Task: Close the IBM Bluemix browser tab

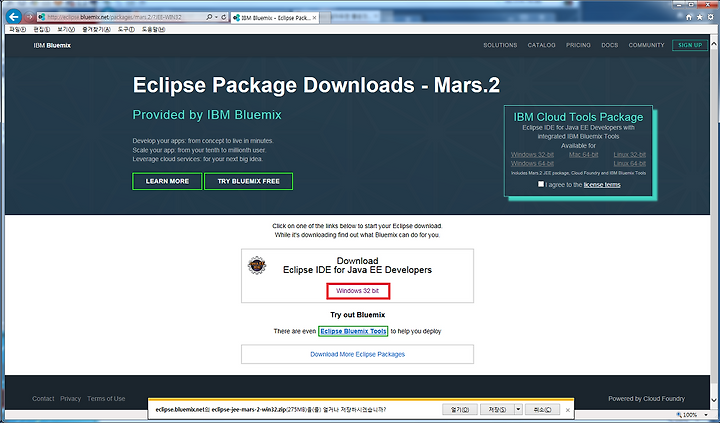Action: click(x=314, y=18)
